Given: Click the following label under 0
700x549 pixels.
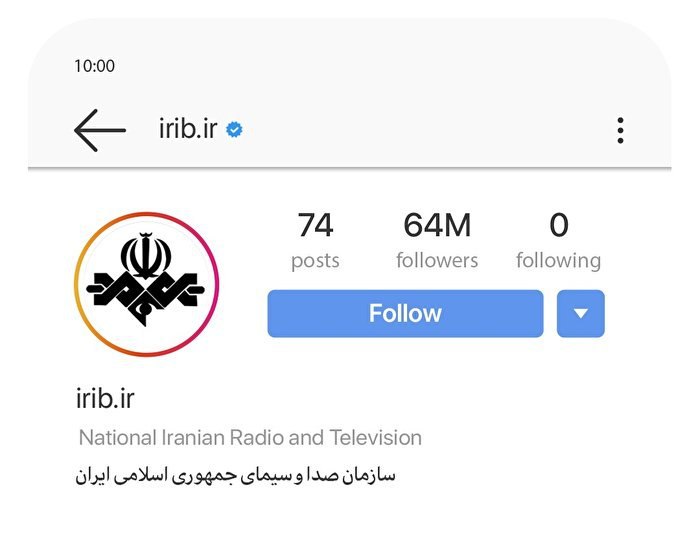Looking at the screenshot, I should click(x=558, y=261).
